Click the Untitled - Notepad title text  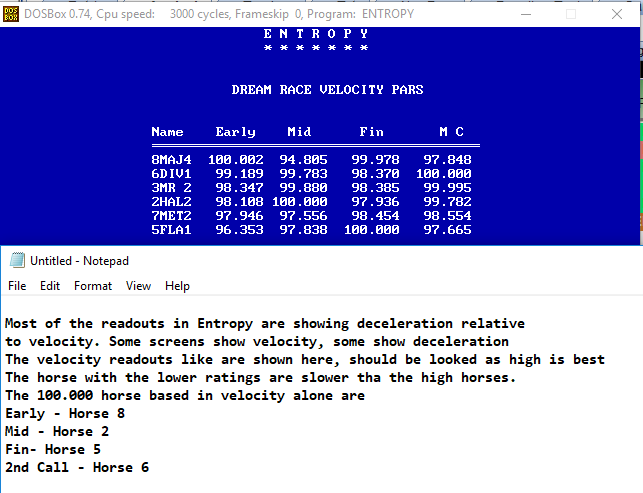point(79,261)
